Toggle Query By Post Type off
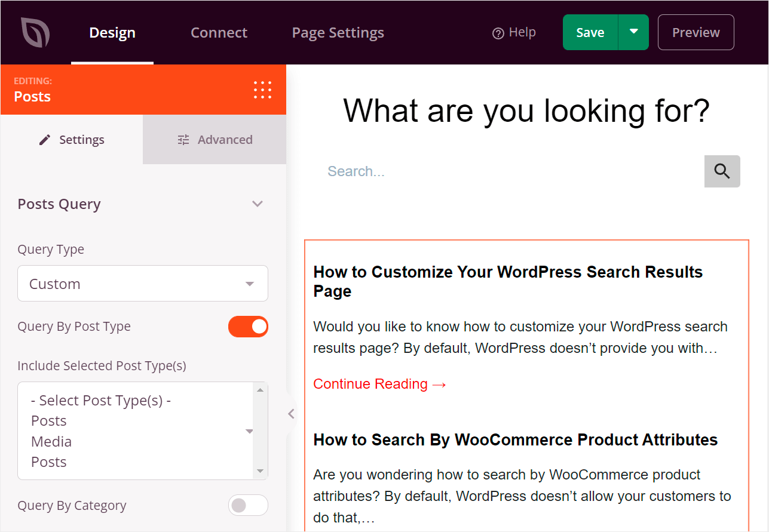769x532 pixels. [x=248, y=327]
